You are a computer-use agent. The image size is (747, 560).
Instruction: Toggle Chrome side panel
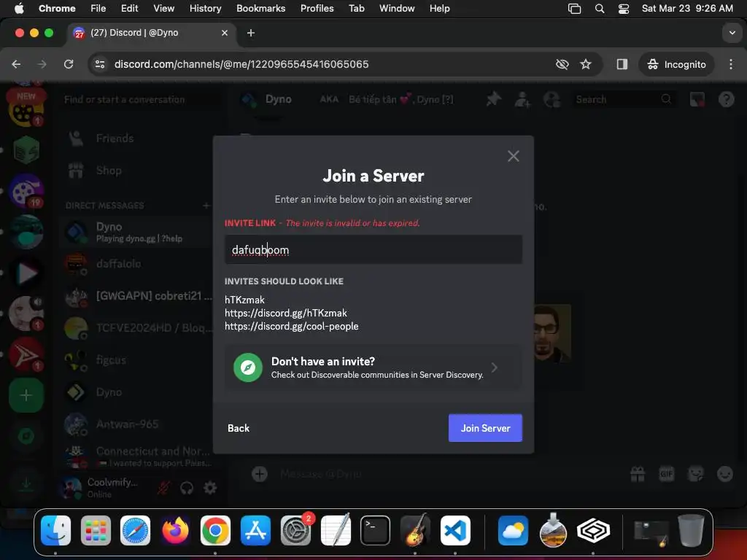point(622,64)
